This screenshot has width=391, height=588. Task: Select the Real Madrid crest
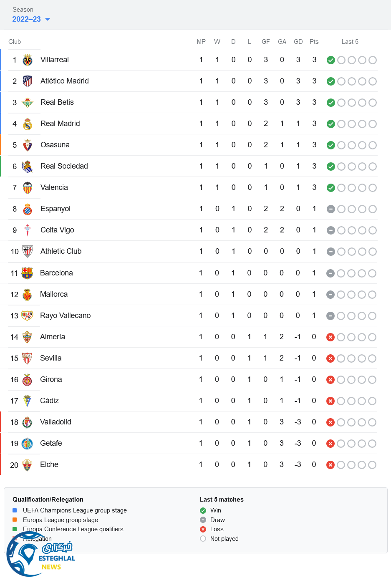(28, 124)
